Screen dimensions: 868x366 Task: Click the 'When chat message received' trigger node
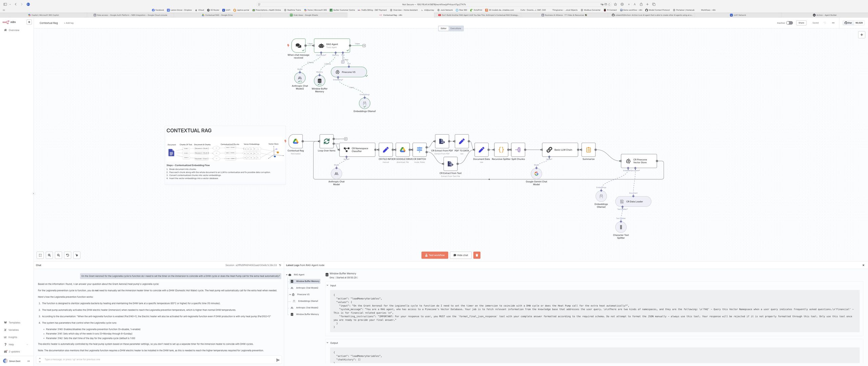[298, 45]
